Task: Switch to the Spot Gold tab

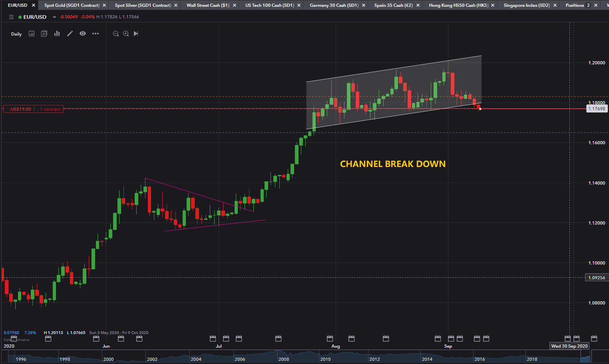Action: [x=72, y=5]
